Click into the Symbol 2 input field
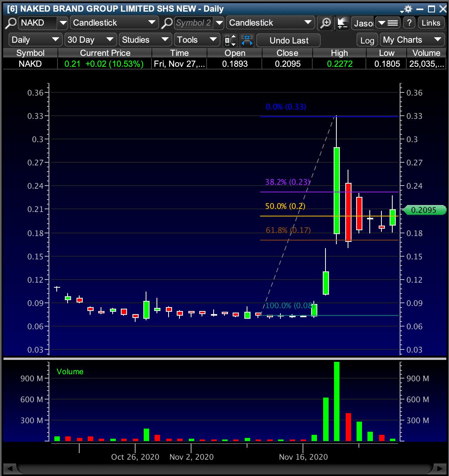Image resolution: width=449 pixels, height=476 pixels. click(x=194, y=23)
